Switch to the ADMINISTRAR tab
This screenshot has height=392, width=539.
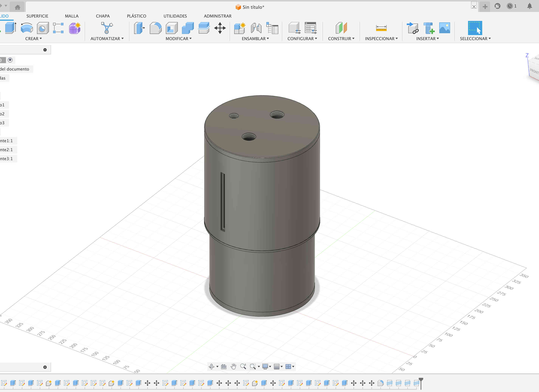pos(217,16)
